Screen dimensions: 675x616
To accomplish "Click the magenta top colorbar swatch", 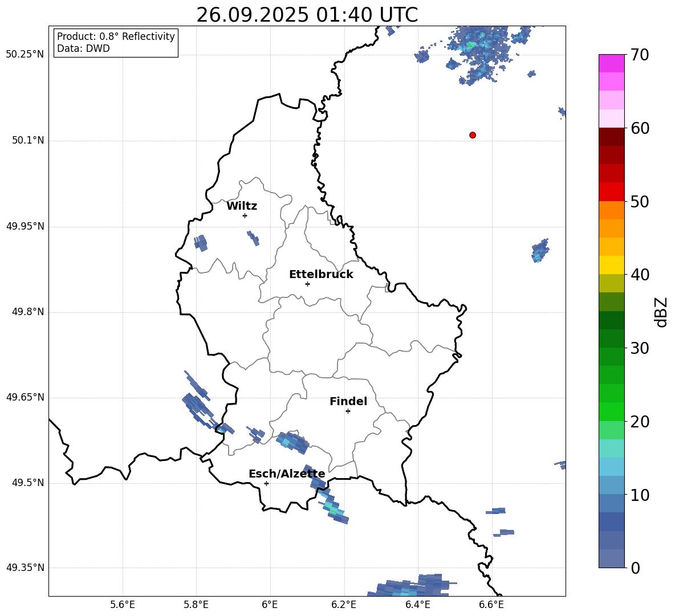I will pos(611,63).
